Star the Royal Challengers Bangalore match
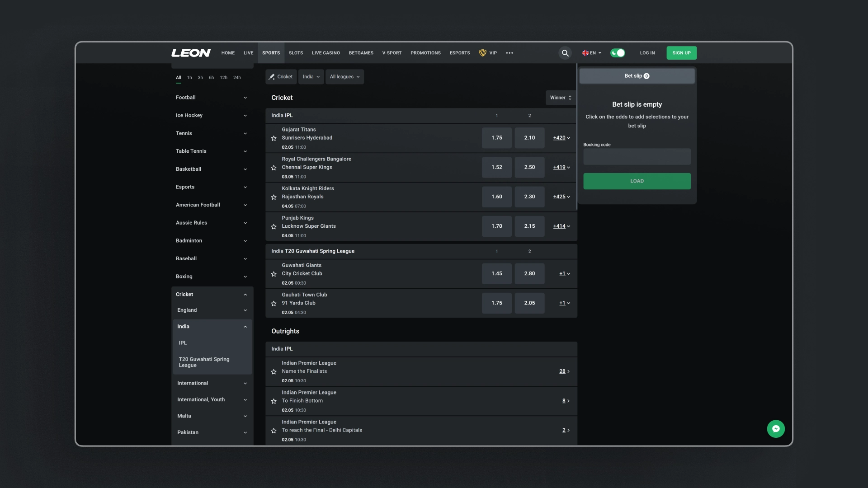Image resolution: width=868 pixels, height=488 pixels. click(x=274, y=168)
